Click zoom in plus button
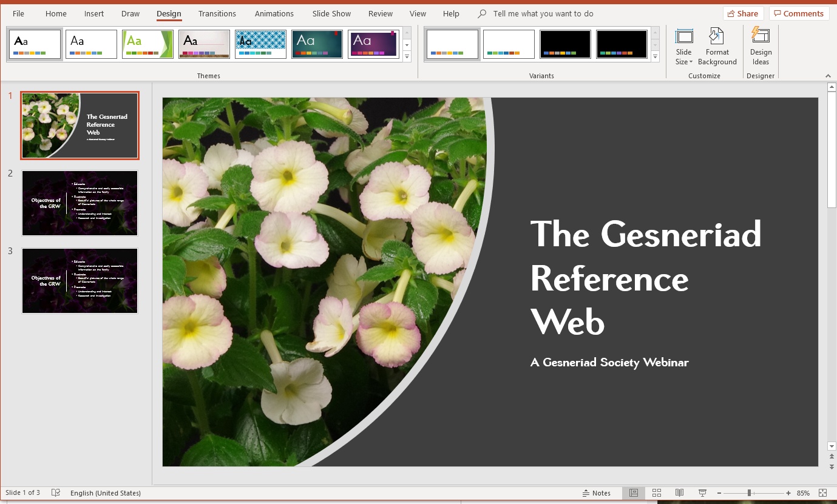The height and width of the screenshot is (504, 837). tap(788, 493)
